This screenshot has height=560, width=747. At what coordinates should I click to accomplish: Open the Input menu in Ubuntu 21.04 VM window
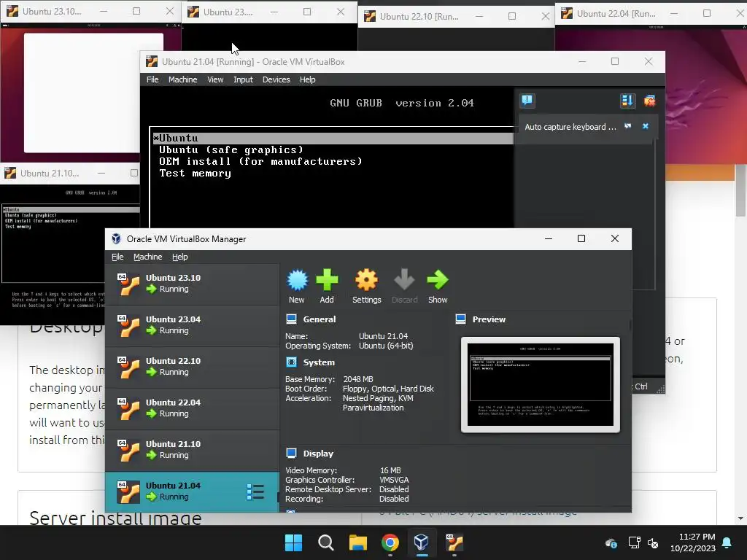click(243, 79)
